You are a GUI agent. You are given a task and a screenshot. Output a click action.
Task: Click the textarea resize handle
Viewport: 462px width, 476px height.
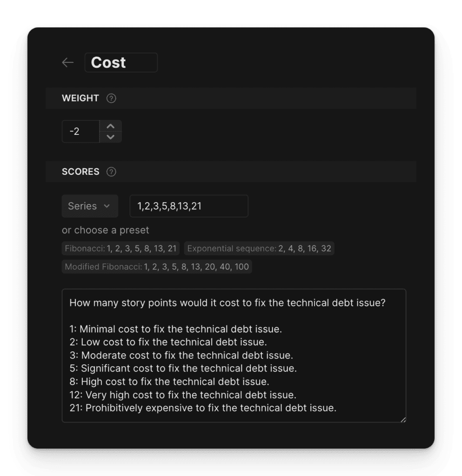(403, 419)
